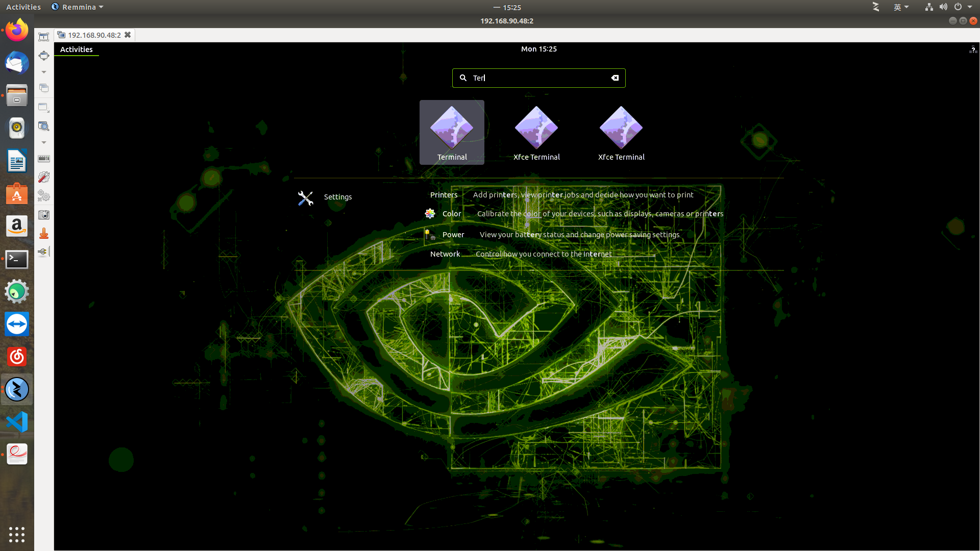Launch the Terminal app result
This screenshot has width=980, height=551.
[452, 133]
